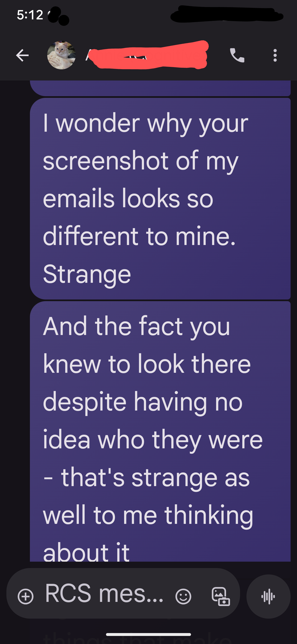Select the "And the fact you knew" message
The image size is (297, 644).
[160, 431]
